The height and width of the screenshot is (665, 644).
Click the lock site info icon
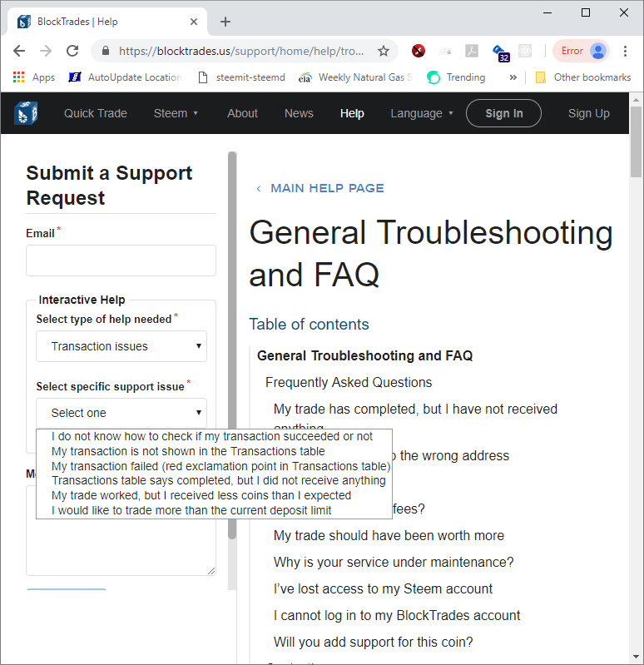pos(106,51)
